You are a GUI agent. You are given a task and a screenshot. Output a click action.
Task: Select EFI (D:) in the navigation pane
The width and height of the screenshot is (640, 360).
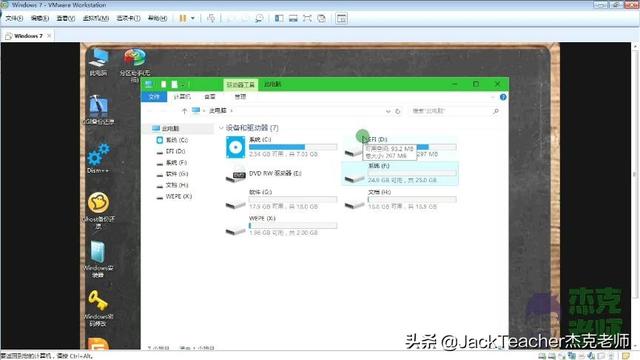coord(175,151)
